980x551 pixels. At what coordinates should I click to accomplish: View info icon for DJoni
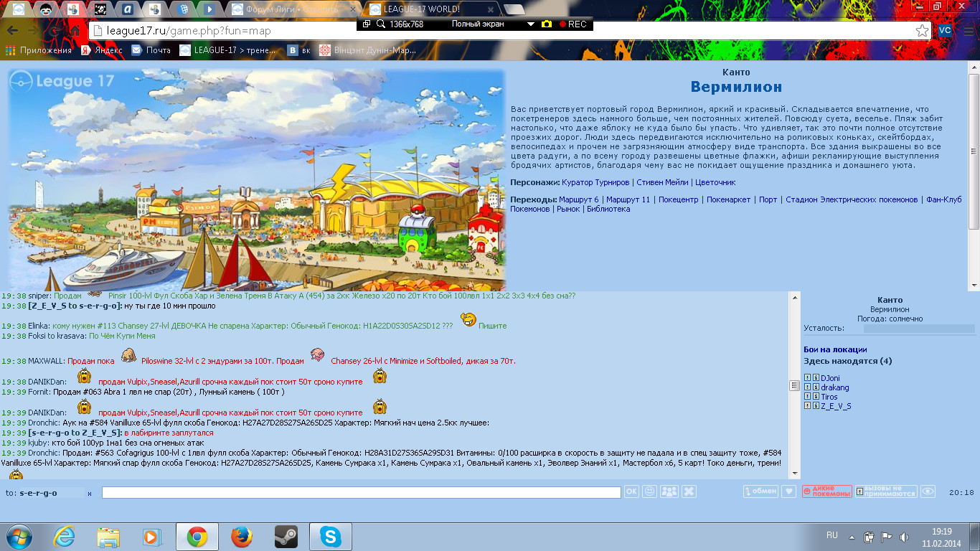[x=816, y=378]
